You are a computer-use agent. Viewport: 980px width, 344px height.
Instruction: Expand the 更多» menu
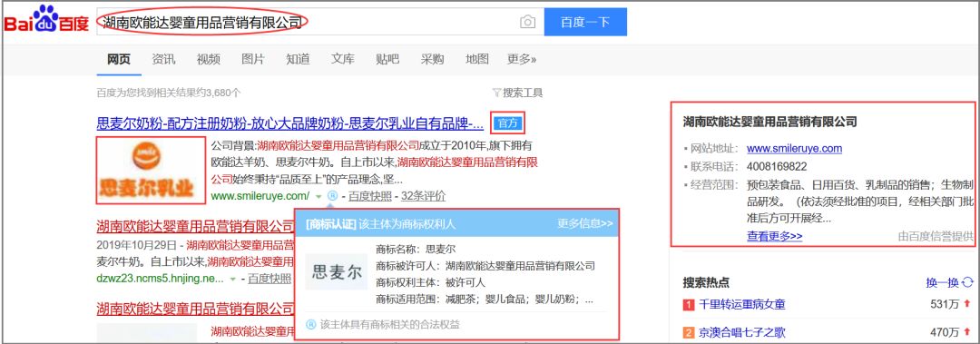(x=522, y=59)
